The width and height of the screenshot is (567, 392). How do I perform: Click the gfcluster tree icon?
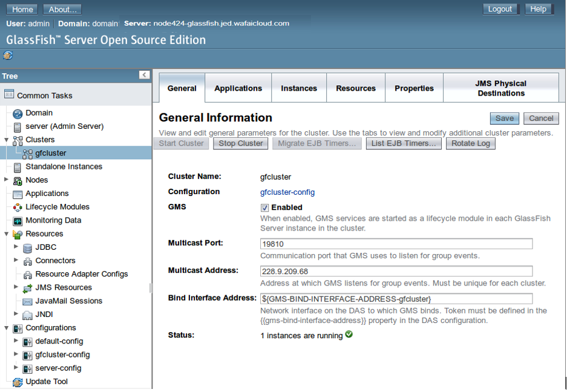click(27, 154)
